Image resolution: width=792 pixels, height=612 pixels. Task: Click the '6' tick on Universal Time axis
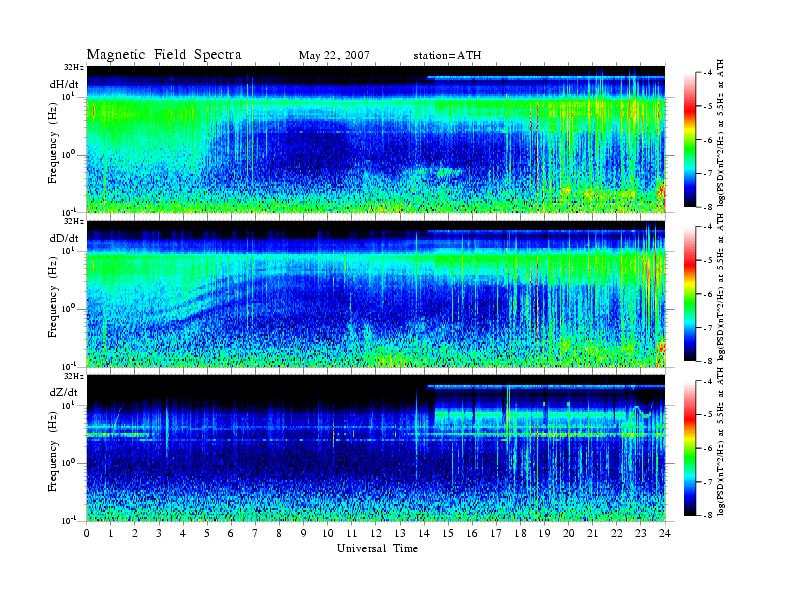(231, 533)
